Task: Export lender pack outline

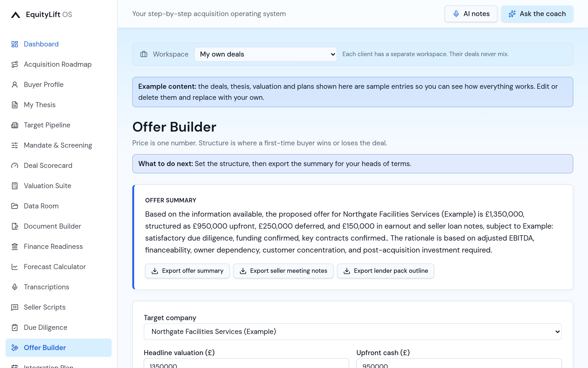Action: pyautogui.click(x=385, y=271)
